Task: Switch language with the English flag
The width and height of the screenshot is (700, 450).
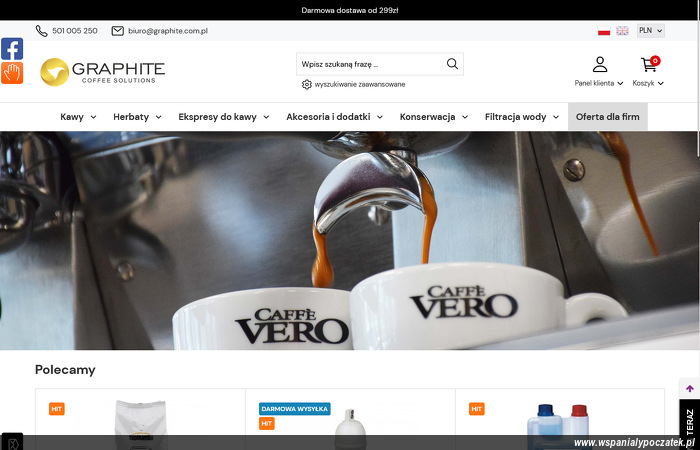Action: pos(622,31)
